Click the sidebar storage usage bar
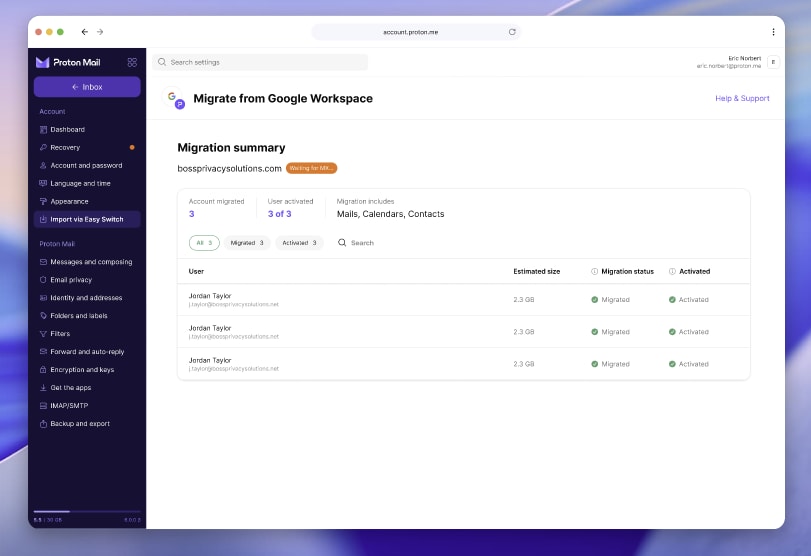Image resolution: width=811 pixels, height=556 pixels. (x=87, y=512)
